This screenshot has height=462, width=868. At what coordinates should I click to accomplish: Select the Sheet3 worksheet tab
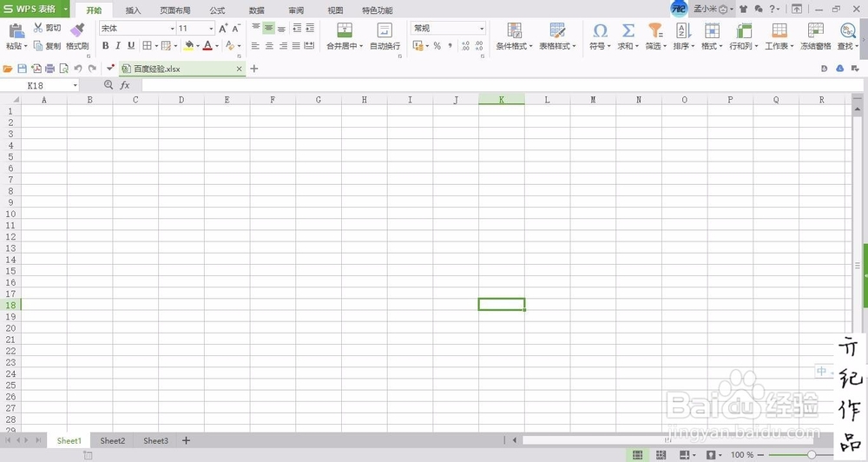pos(155,440)
